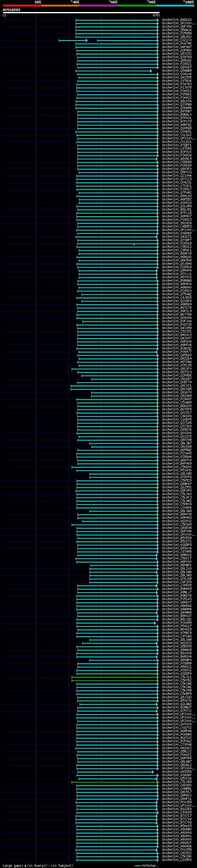Screen dimensions: 197x868
Task: Click hit label UniRef100_P34922
Action: coord(177,97)
